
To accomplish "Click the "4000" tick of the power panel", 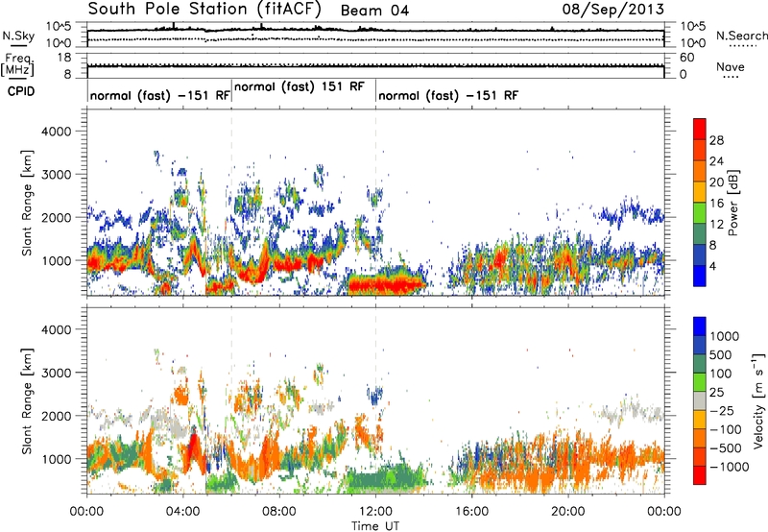I will pyautogui.click(x=56, y=132).
